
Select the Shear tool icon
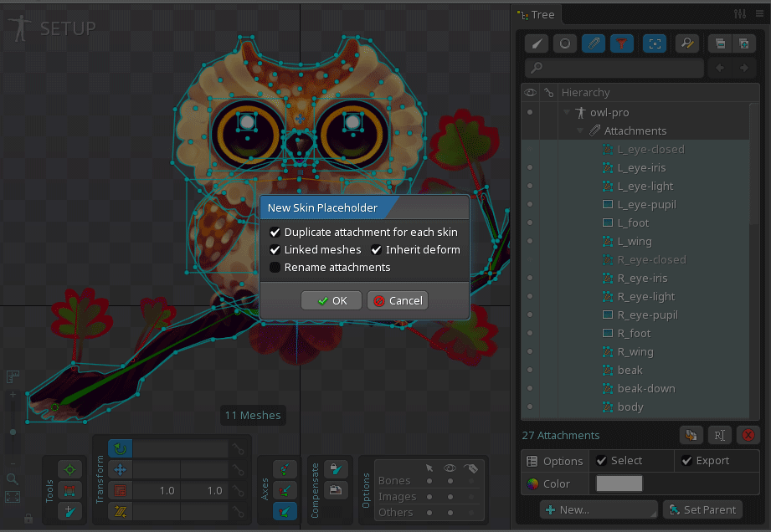(x=118, y=508)
